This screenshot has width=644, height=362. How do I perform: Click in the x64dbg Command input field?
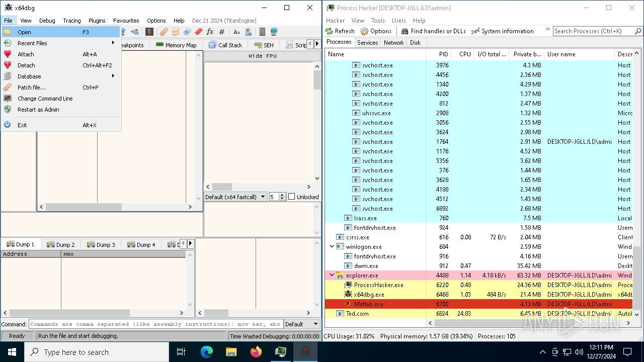155,324
